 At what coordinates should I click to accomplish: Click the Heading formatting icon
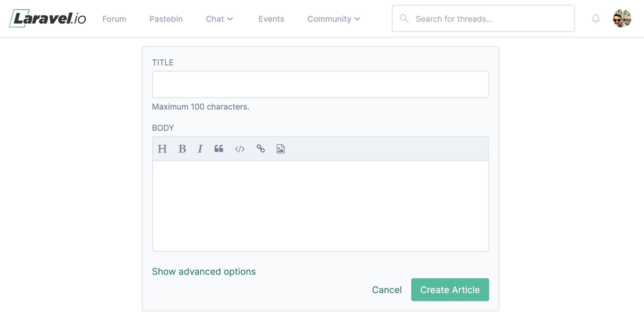(162, 149)
